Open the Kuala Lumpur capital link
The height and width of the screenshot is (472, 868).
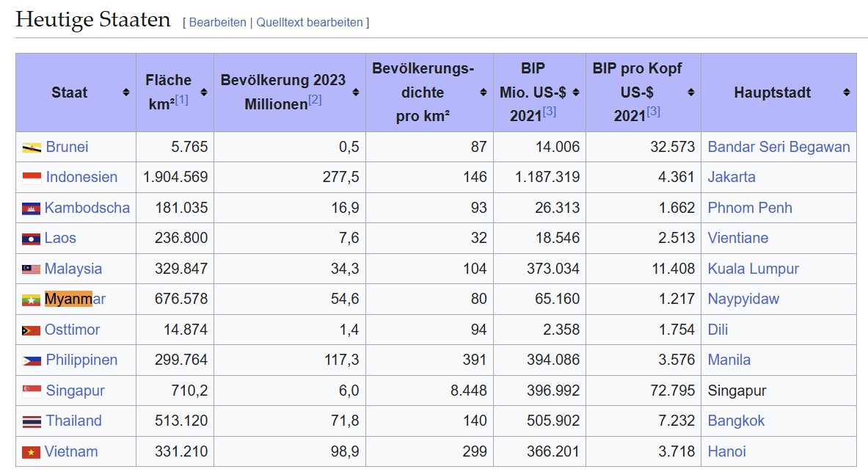pyautogui.click(x=753, y=269)
